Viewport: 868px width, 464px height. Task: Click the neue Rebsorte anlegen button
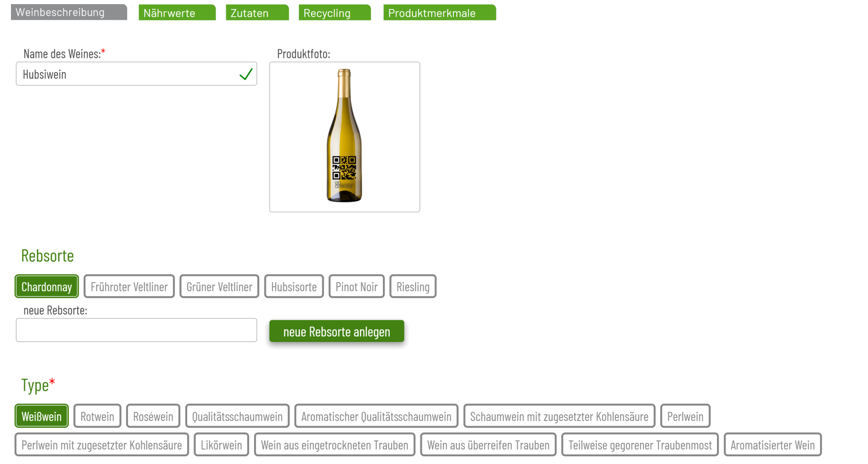click(x=336, y=331)
